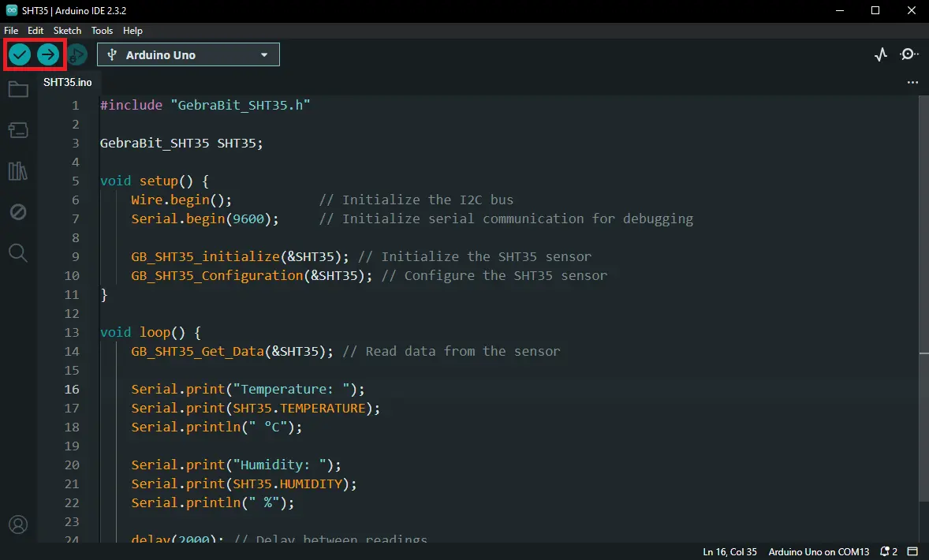
Task: Click the Verify sketch checkmark button
Action: (x=20, y=55)
